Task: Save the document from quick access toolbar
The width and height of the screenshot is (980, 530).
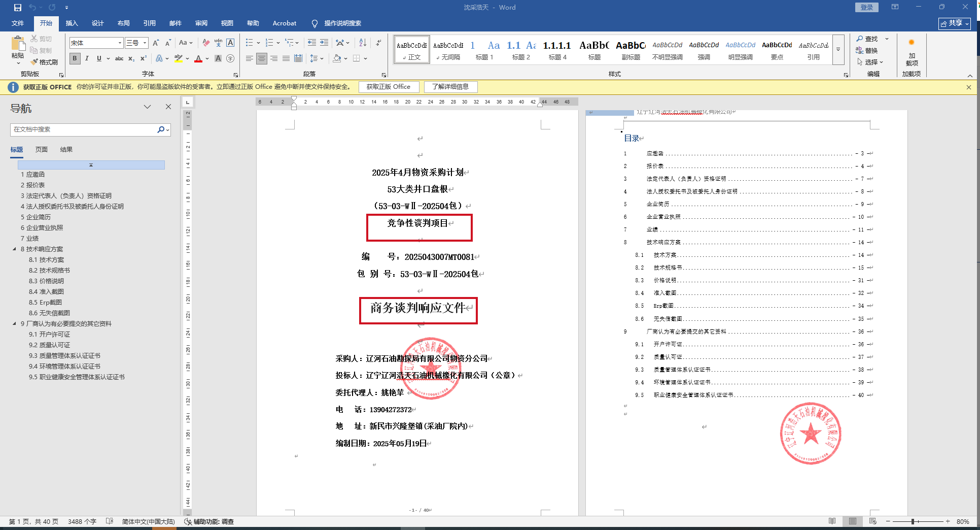Action: (x=18, y=8)
